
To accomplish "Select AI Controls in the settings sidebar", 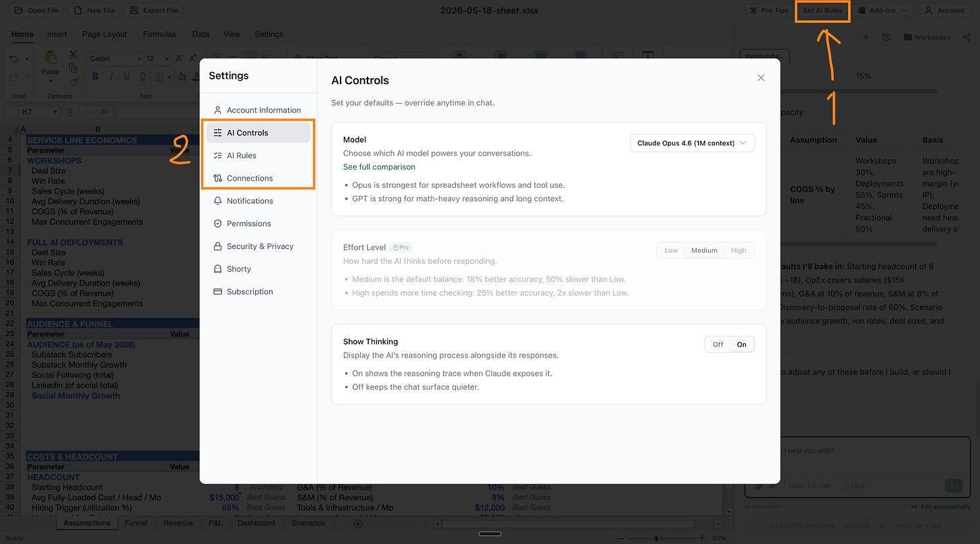I will coord(258,133).
